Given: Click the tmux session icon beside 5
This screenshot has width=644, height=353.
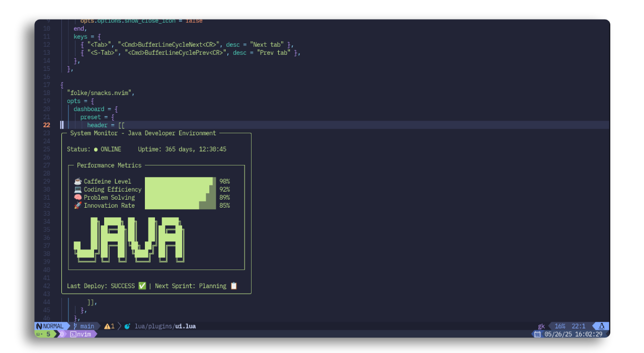Looking at the screenshot, I should click(x=38, y=334).
